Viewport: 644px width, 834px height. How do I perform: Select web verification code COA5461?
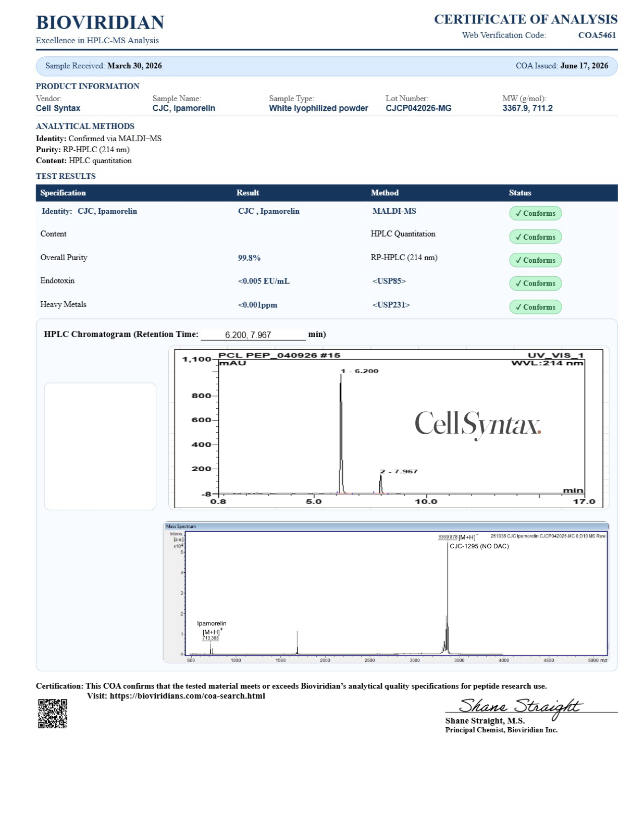pyautogui.click(x=597, y=35)
